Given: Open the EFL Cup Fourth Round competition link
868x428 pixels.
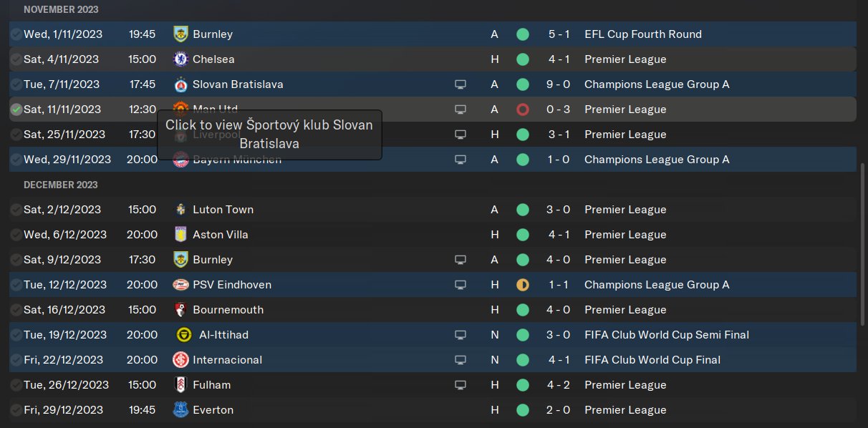Looking at the screenshot, I should (x=642, y=34).
